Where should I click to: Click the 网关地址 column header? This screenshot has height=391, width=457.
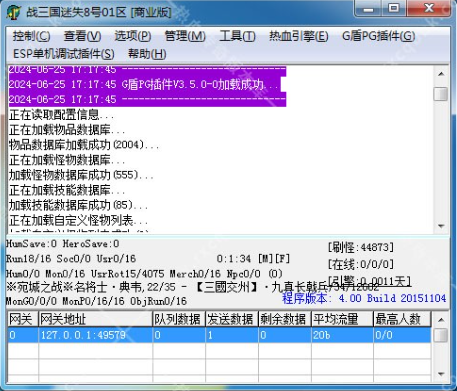pos(95,319)
